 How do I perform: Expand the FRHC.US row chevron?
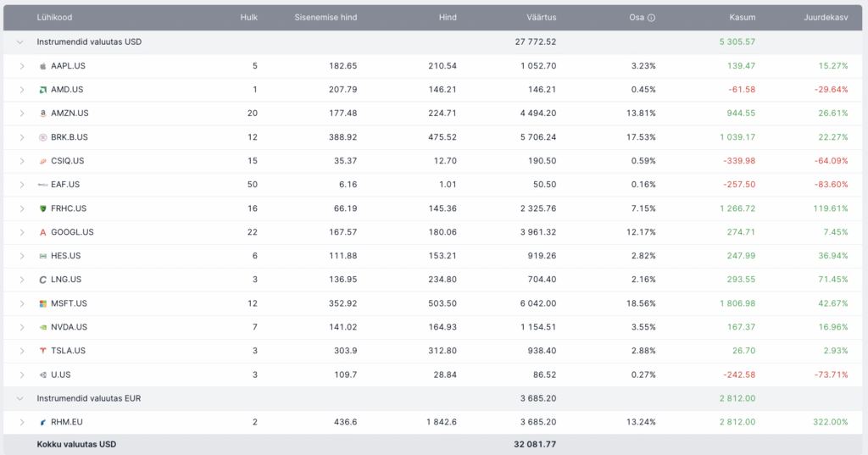pyautogui.click(x=21, y=208)
